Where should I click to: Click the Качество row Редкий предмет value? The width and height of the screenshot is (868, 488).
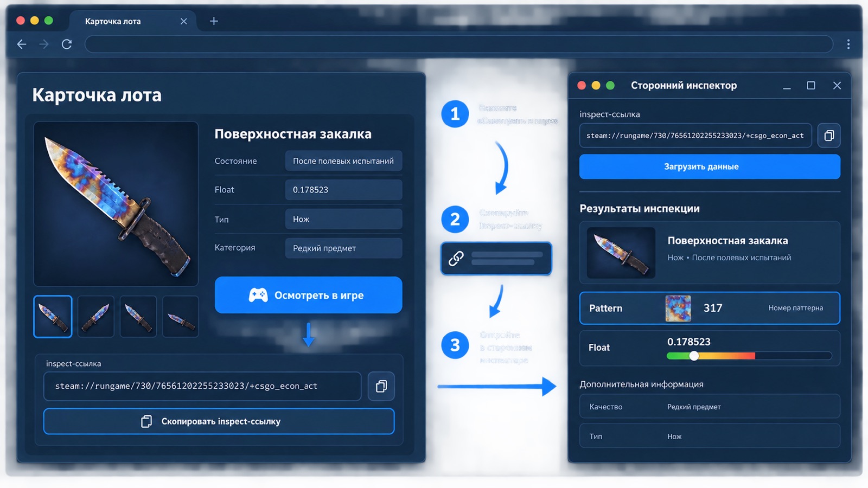pos(694,407)
